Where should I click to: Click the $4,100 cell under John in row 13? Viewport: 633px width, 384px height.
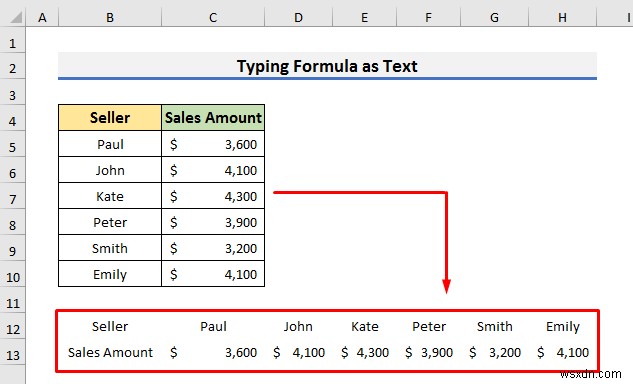(x=298, y=352)
